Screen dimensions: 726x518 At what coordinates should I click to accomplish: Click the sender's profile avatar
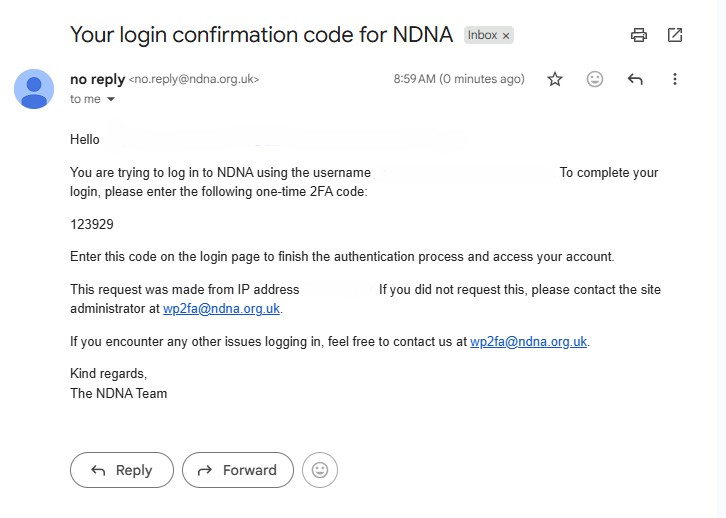[x=34, y=88]
